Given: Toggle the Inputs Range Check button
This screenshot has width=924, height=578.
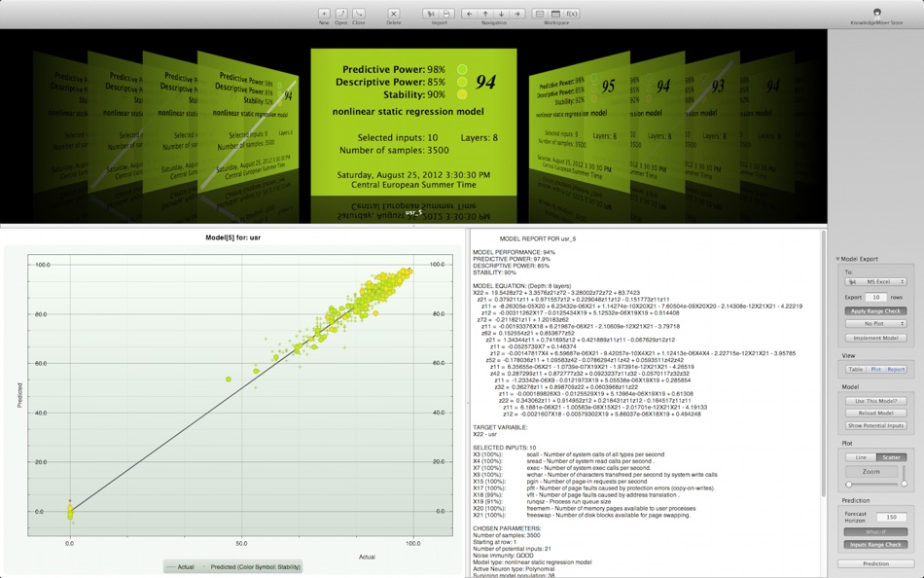Looking at the screenshot, I should (875, 544).
